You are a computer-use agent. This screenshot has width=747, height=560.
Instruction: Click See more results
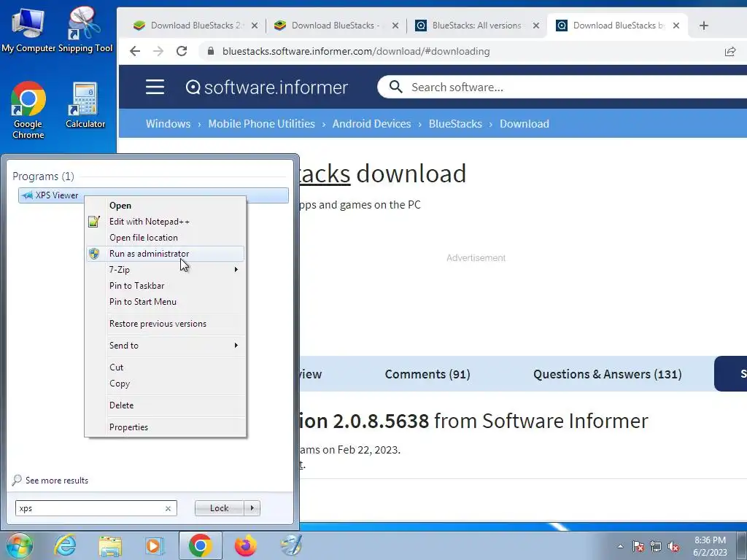pos(57,481)
